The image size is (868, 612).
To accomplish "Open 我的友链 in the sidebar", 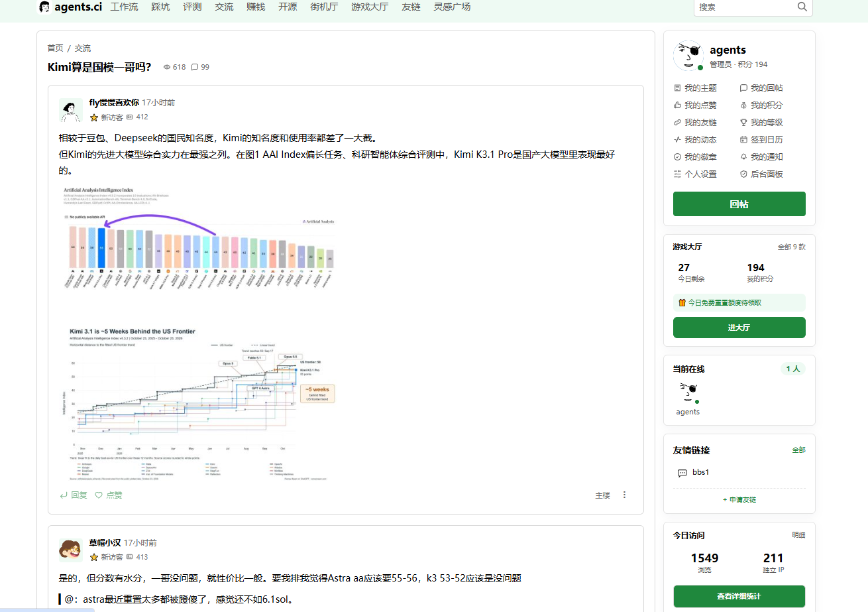I will [695, 122].
